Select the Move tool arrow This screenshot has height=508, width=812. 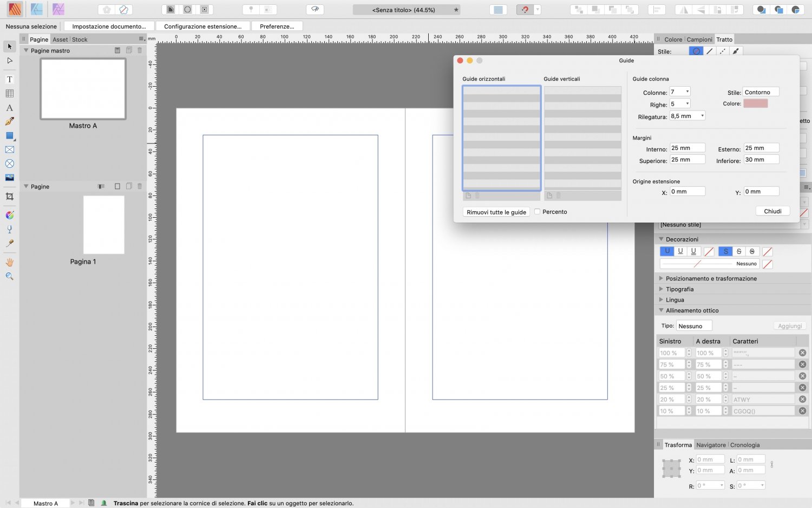(9, 47)
